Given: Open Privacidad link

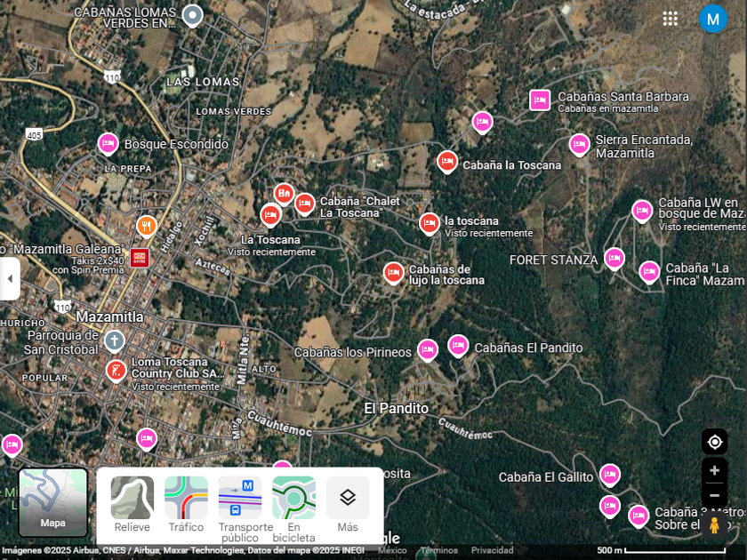Looking at the screenshot, I should [492, 550].
